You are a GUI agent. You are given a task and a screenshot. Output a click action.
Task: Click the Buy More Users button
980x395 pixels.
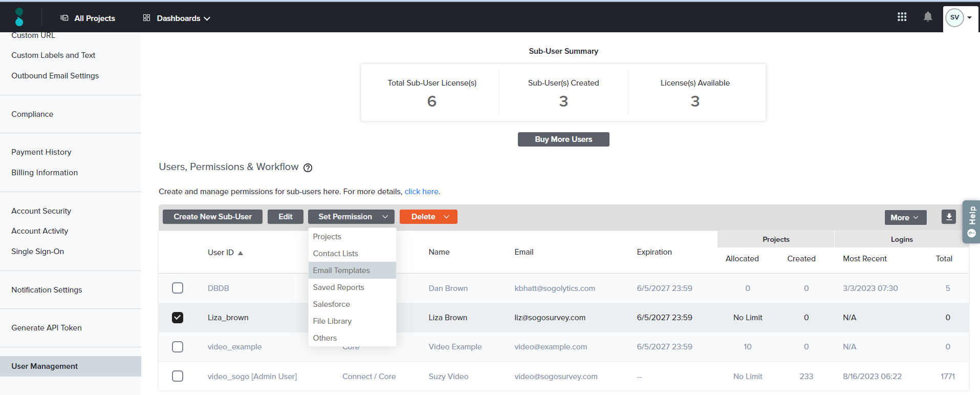[x=563, y=139]
